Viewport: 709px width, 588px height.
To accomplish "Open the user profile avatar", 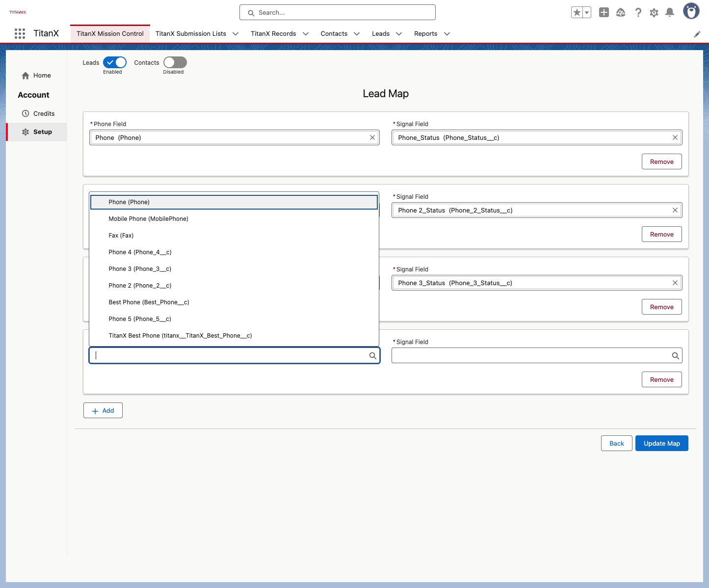I will 691,11.
